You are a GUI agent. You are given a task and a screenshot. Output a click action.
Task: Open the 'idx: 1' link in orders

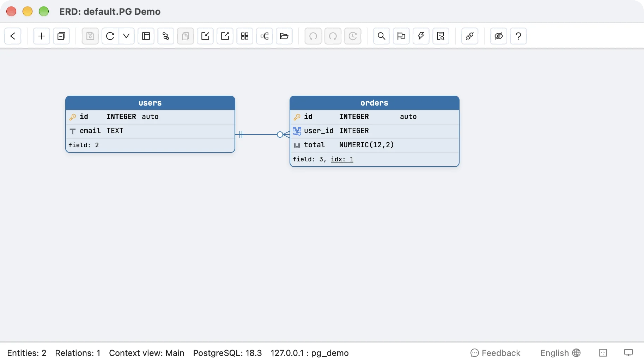pyautogui.click(x=342, y=159)
